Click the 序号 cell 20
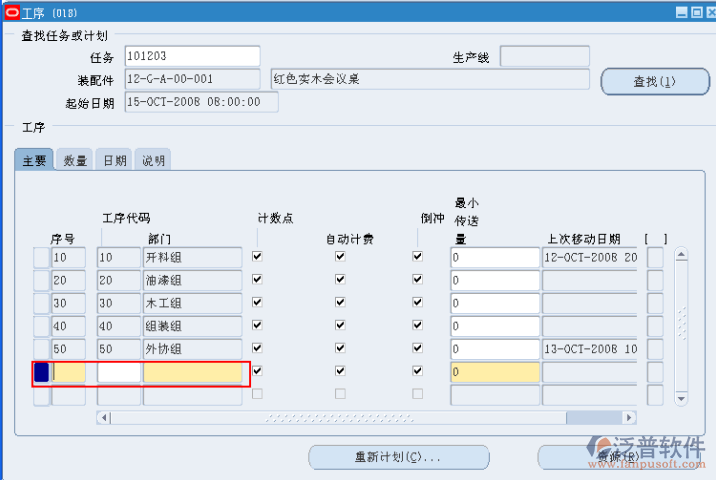Image resolution: width=716 pixels, height=480 pixels. tap(68, 280)
